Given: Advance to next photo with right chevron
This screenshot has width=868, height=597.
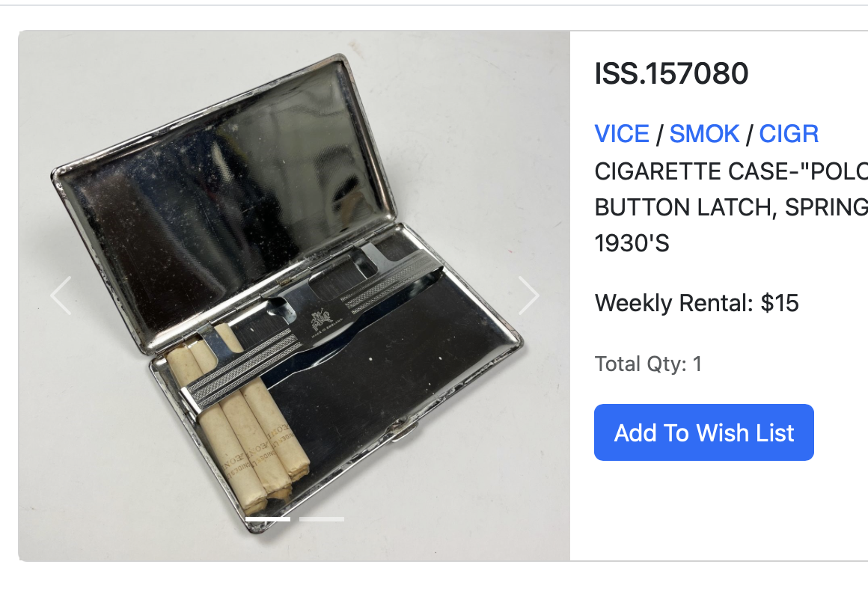Looking at the screenshot, I should tap(529, 296).
